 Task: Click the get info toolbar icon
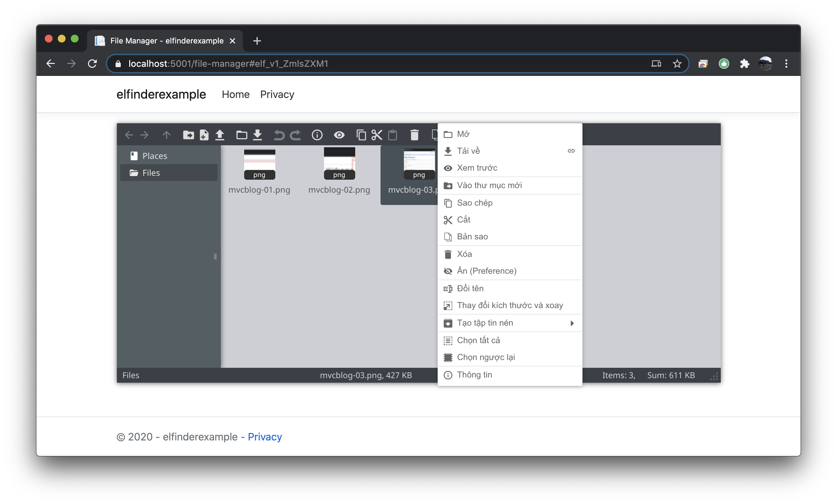coord(317,135)
